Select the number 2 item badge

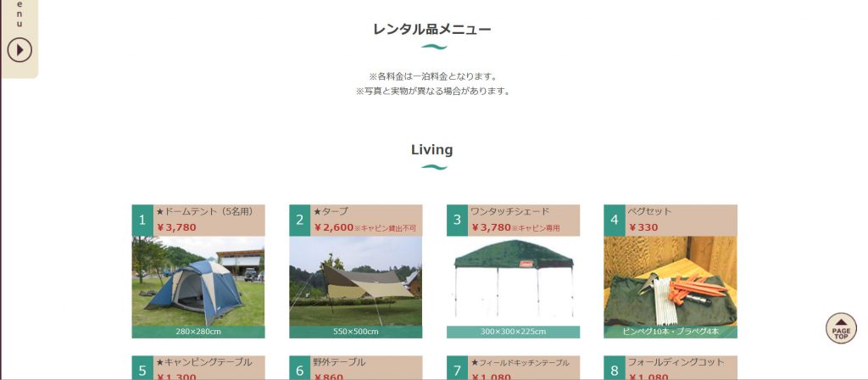point(299,221)
